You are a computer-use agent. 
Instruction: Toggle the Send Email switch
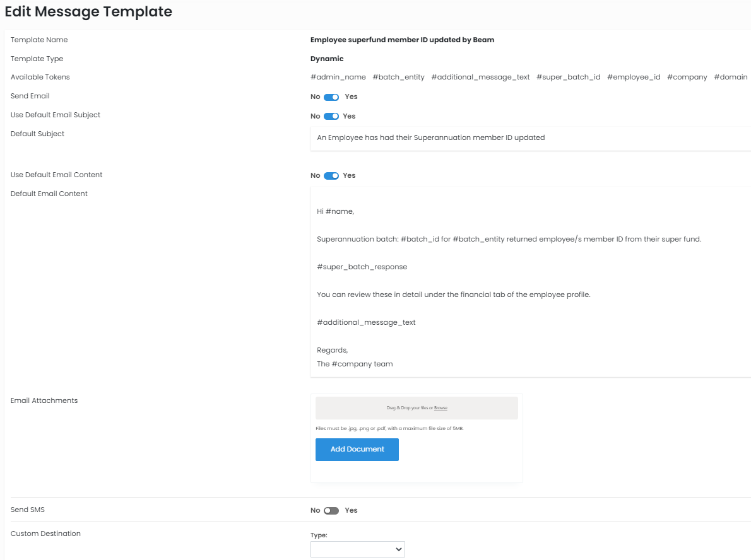[331, 97]
